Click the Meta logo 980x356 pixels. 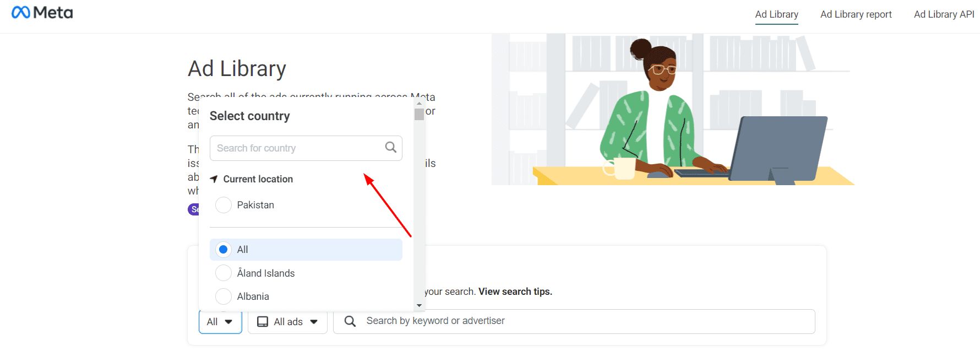[x=42, y=12]
